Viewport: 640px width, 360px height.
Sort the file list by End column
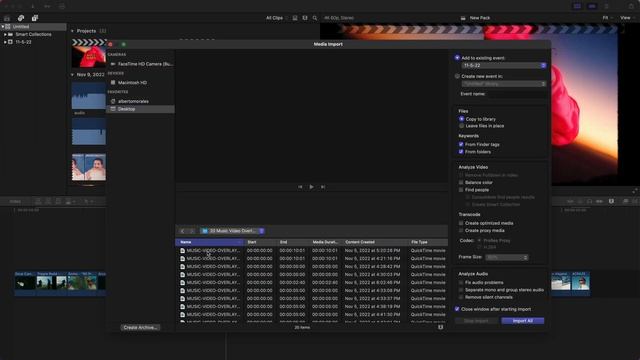point(293,242)
